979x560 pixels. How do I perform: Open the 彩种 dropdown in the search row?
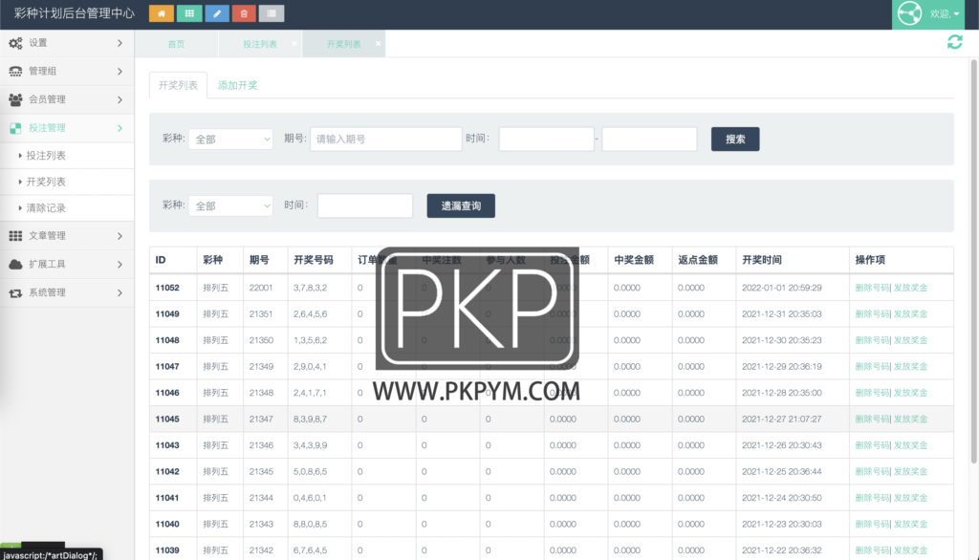pyautogui.click(x=231, y=140)
